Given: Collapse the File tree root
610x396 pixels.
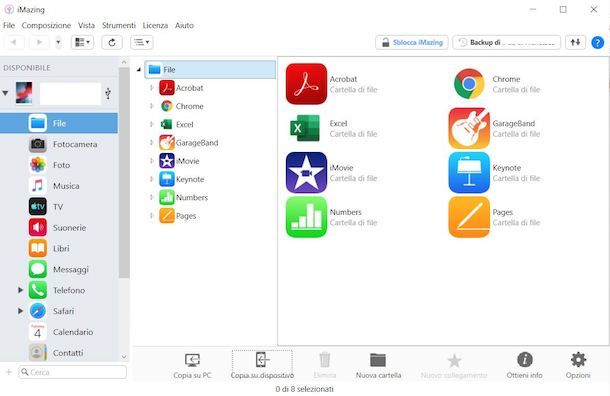Looking at the screenshot, I should (139, 70).
